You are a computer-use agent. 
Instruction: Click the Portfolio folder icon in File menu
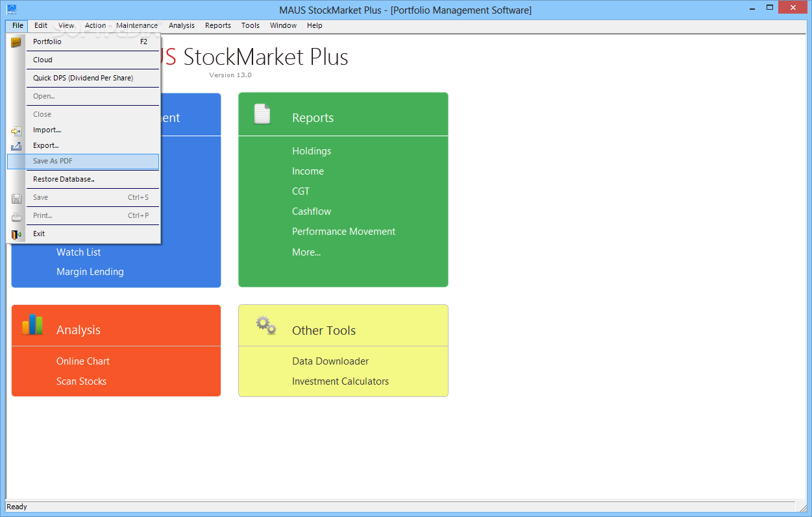(16, 42)
